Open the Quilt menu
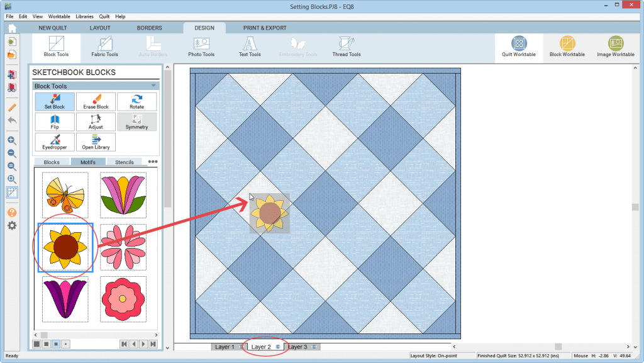Viewport: 644px width, 363px height. 104,16
